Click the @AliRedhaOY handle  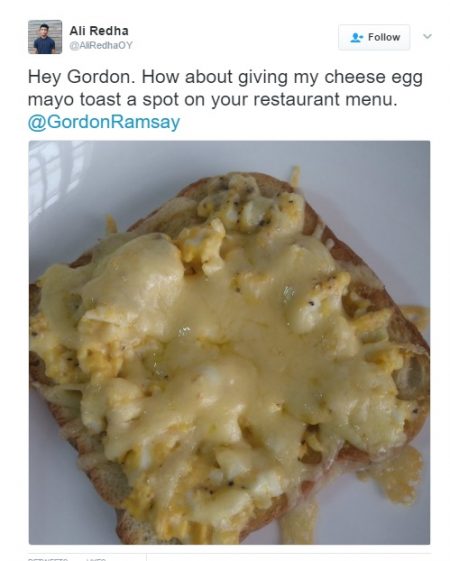pos(101,45)
